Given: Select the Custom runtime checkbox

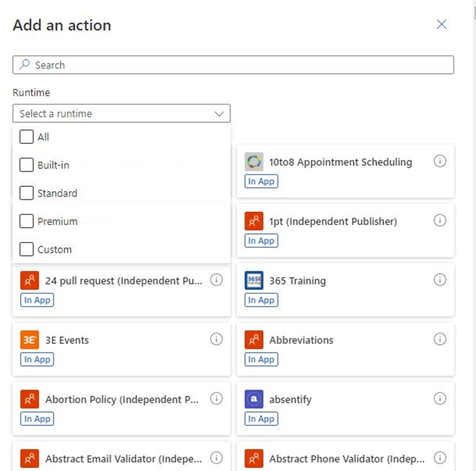Looking at the screenshot, I should click(x=26, y=249).
